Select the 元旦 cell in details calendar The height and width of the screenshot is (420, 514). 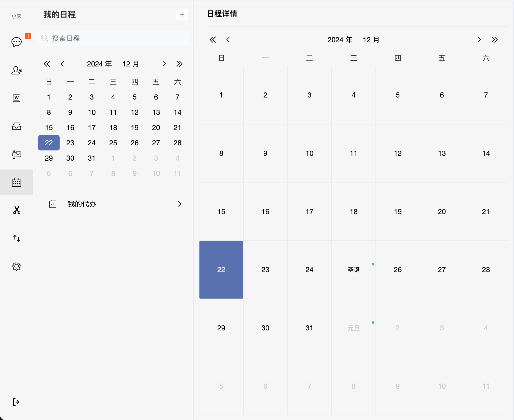click(x=354, y=328)
